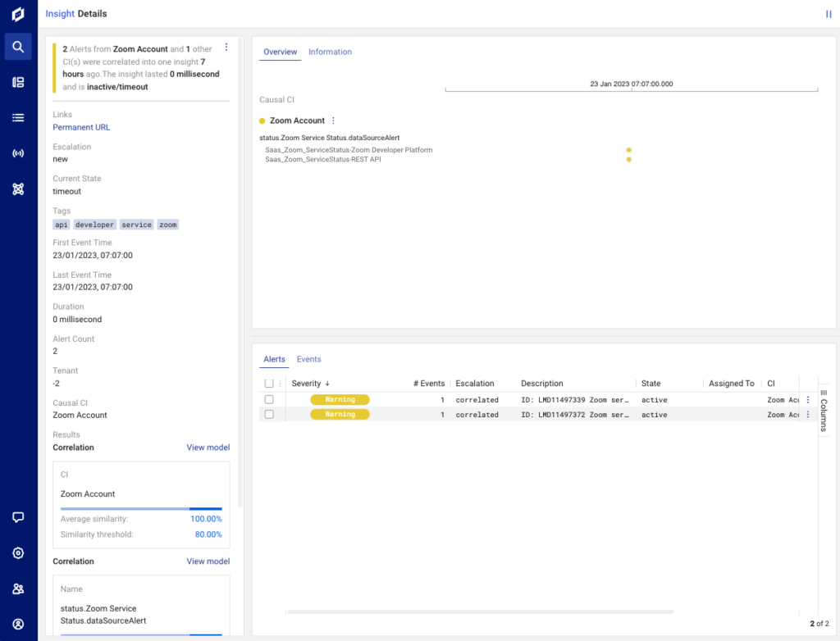Click the Saas_Zoom_ServiceStatus-REST API row

click(323, 160)
